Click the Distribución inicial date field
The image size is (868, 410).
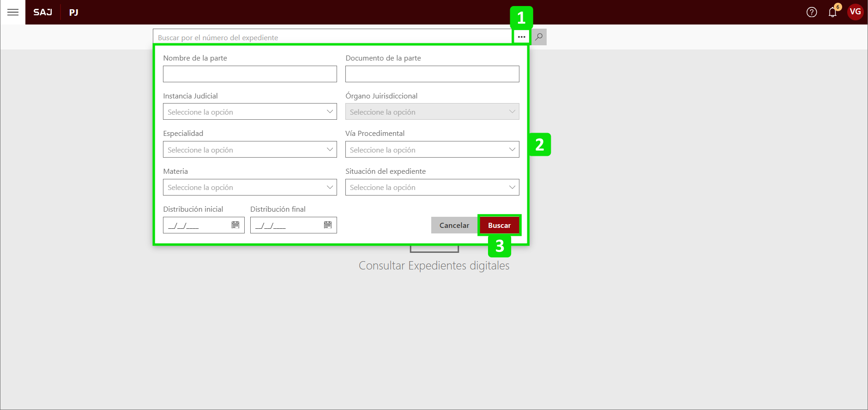click(x=196, y=226)
